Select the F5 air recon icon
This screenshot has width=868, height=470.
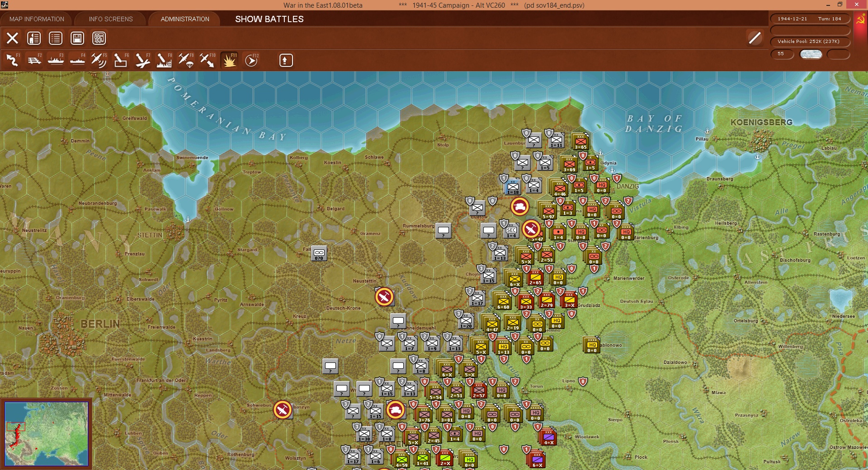[x=99, y=60]
